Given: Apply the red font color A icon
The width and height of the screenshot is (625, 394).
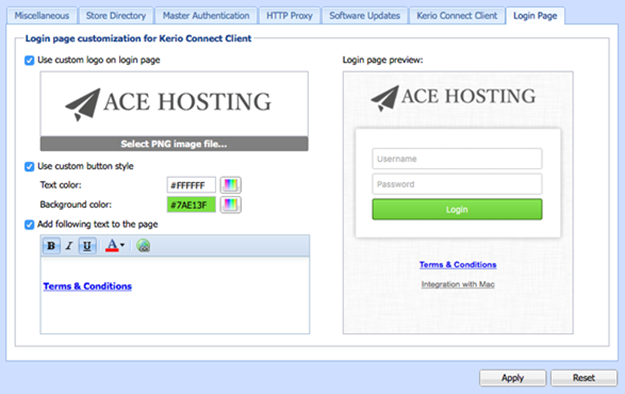Looking at the screenshot, I should 112,245.
